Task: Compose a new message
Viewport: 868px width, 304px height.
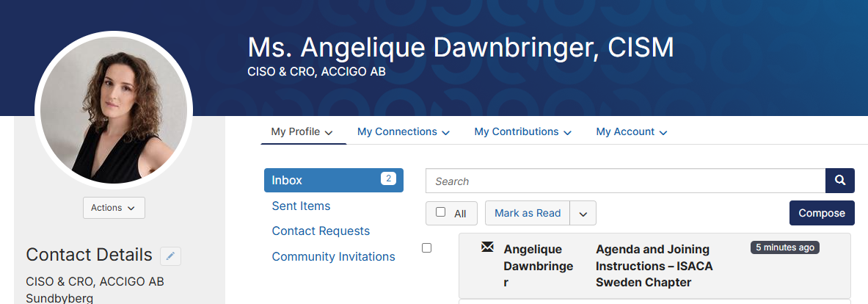Action: (x=822, y=213)
